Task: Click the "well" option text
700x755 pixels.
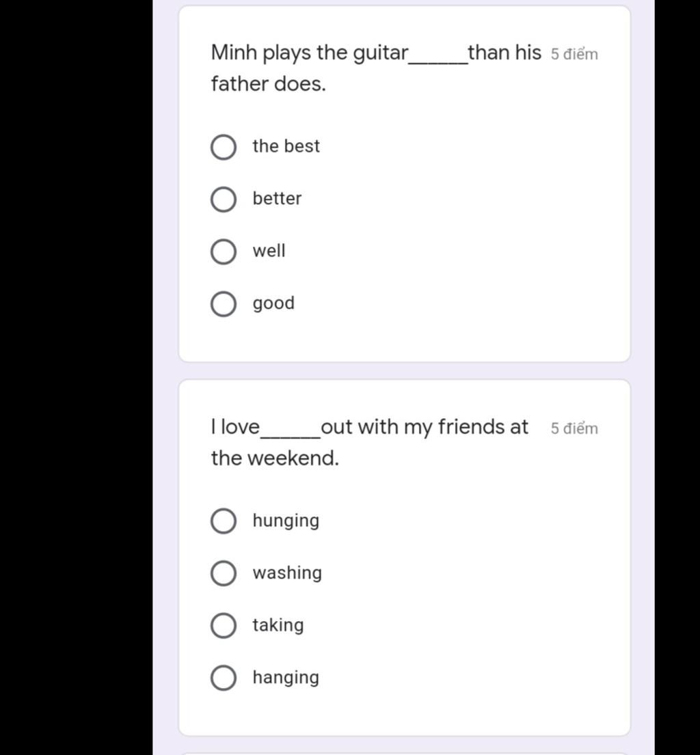Action: [x=269, y=251]
